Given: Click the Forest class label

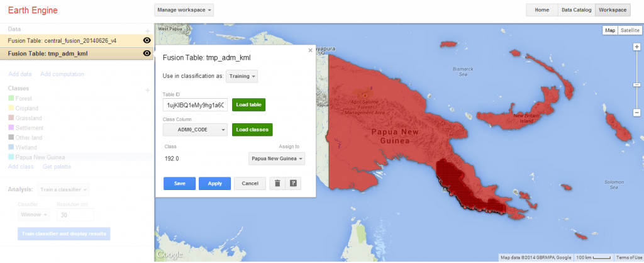Looking at the screenshot, I should pos(23,99).
